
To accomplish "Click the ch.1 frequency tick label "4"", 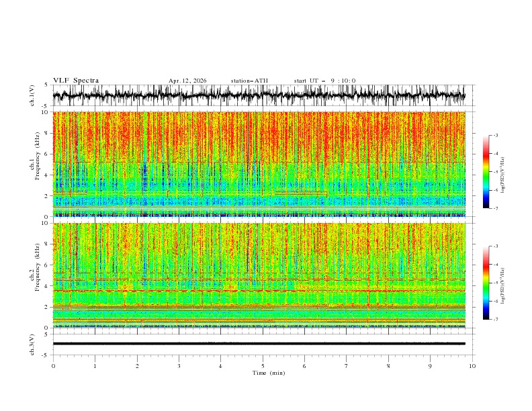I will point(46,175).
